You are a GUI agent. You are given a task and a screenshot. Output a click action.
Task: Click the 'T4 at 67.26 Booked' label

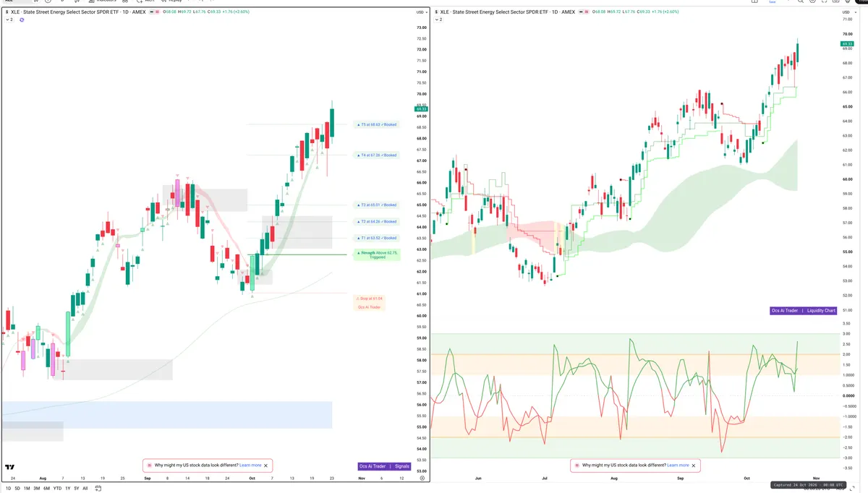click(377, 155)
